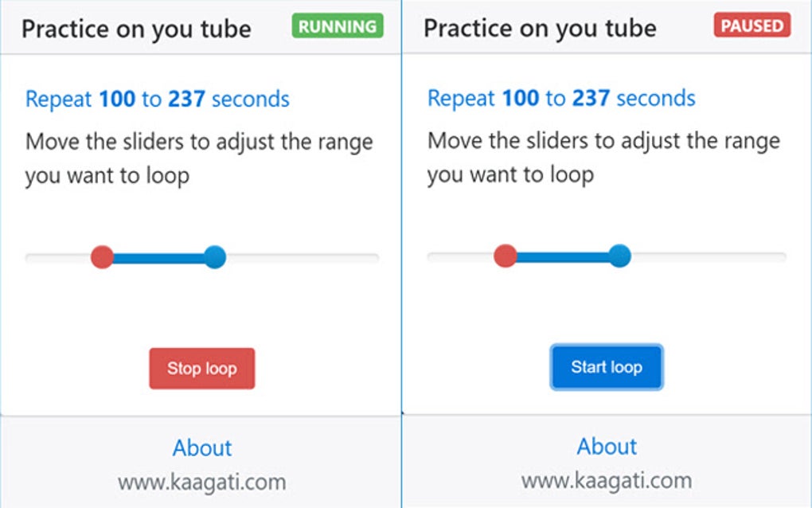This screenshot has width=812, height=508.
Task: Select the red start slider handle on right panel
Action: click(x=505, y=256)
